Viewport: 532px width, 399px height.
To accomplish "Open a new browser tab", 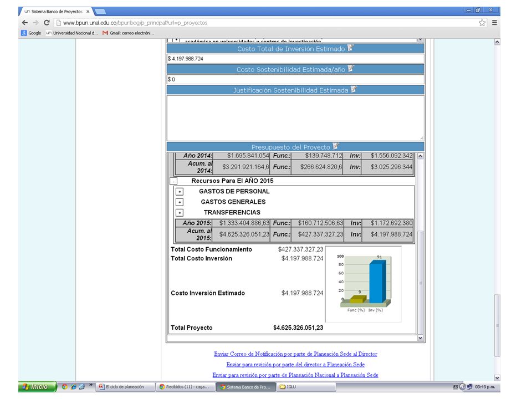I will (x=100, y=12).
